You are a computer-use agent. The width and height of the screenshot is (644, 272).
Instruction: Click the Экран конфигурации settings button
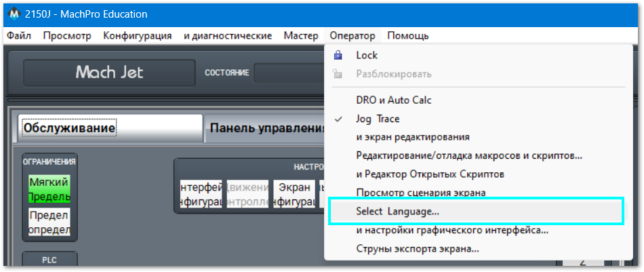[294, 195]
